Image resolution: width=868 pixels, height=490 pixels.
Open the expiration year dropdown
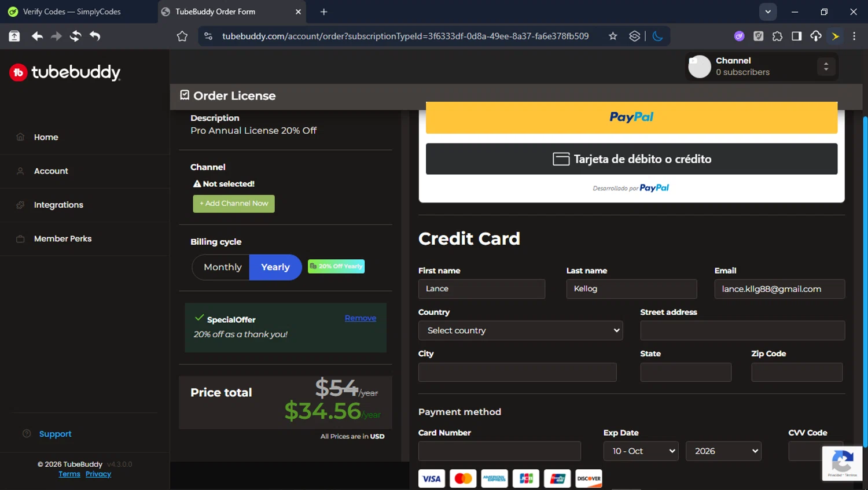[x=723, y=451]
